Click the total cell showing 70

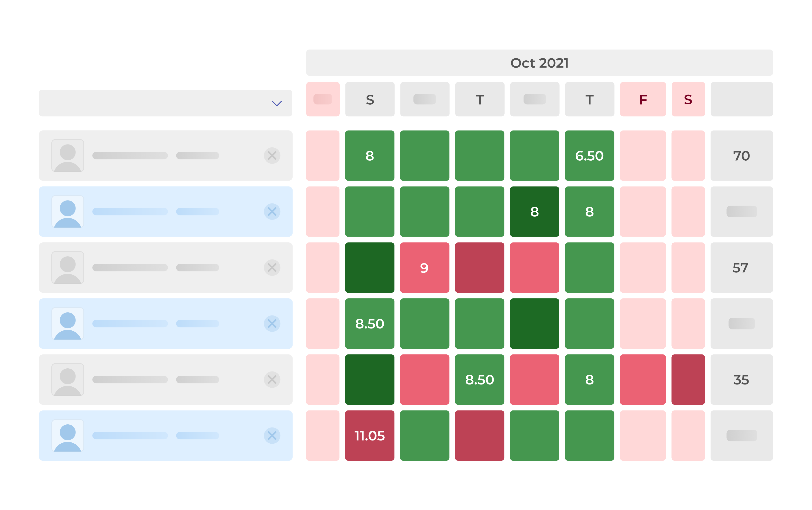click(741, 156)
